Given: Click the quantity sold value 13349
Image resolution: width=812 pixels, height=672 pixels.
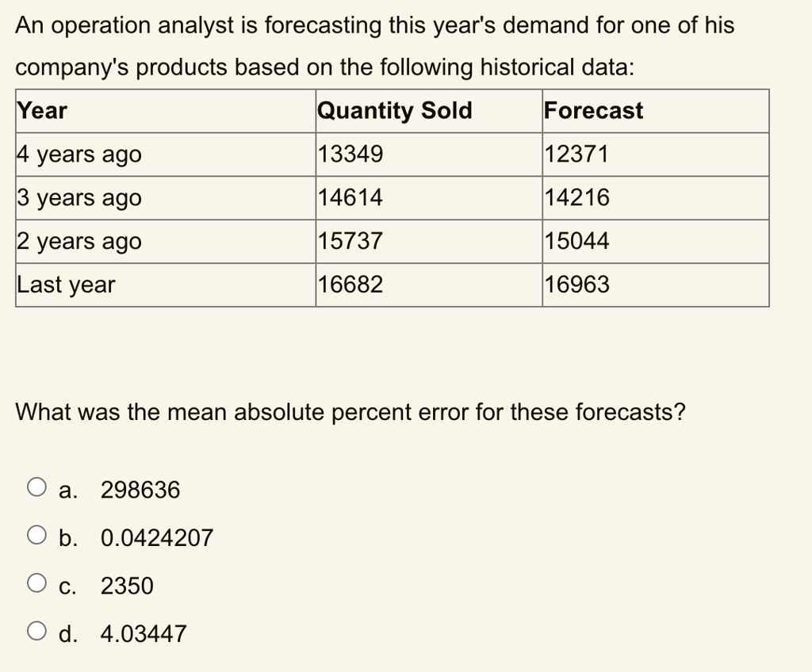Looking at the screenshot, I should (x=350, y=155).
